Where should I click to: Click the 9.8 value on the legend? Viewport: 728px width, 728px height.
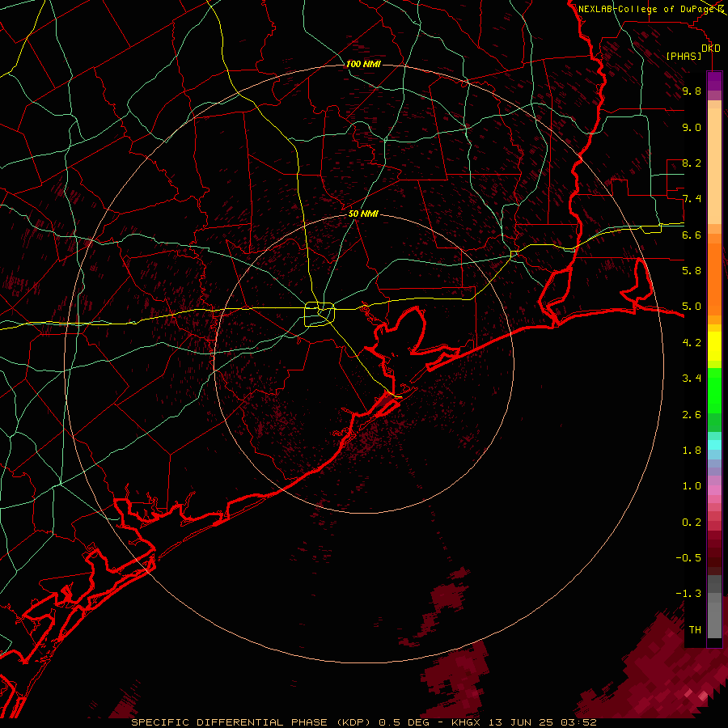click(692, 91)
